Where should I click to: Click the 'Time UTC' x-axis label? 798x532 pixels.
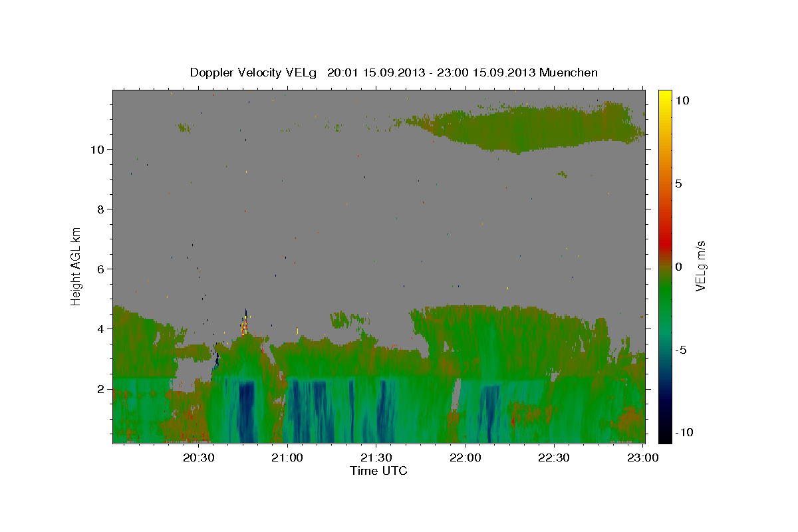click(378, 471)
